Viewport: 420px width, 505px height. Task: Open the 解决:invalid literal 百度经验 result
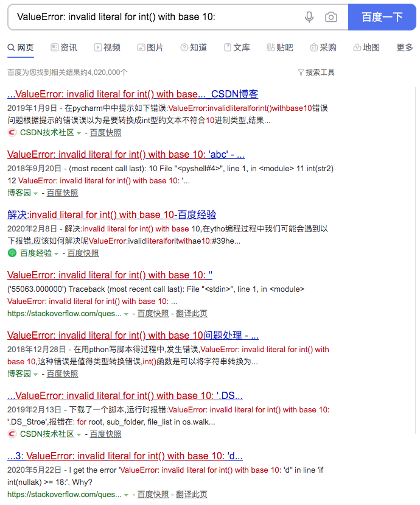111,214
